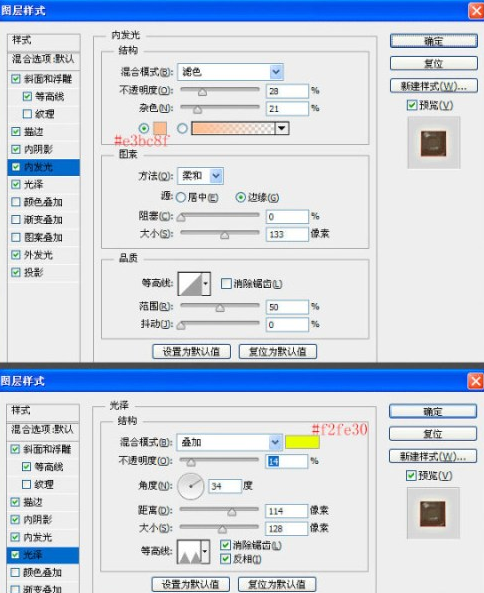484x593 pixels.
Task: Select the 居中 source radio button
Action: 181,197
